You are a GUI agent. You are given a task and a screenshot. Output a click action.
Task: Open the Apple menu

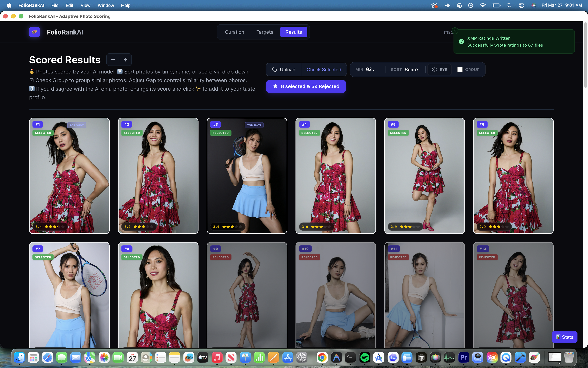pos(9,5)
